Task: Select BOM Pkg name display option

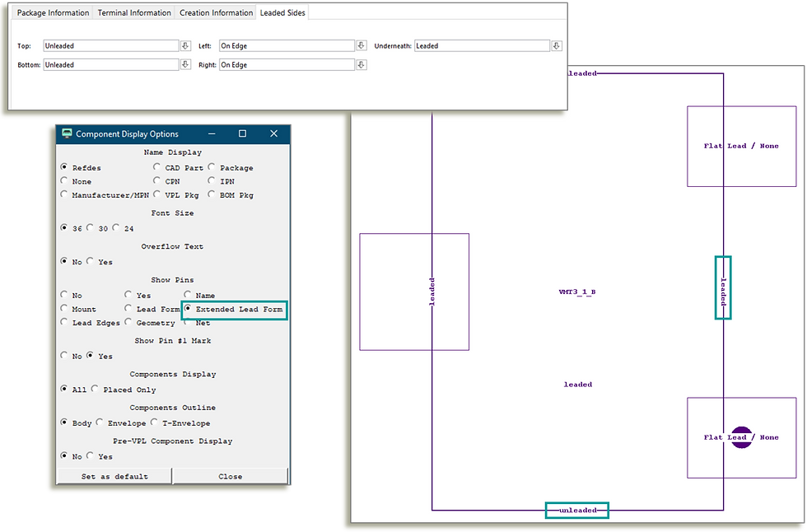Action: tap(212, 194)
